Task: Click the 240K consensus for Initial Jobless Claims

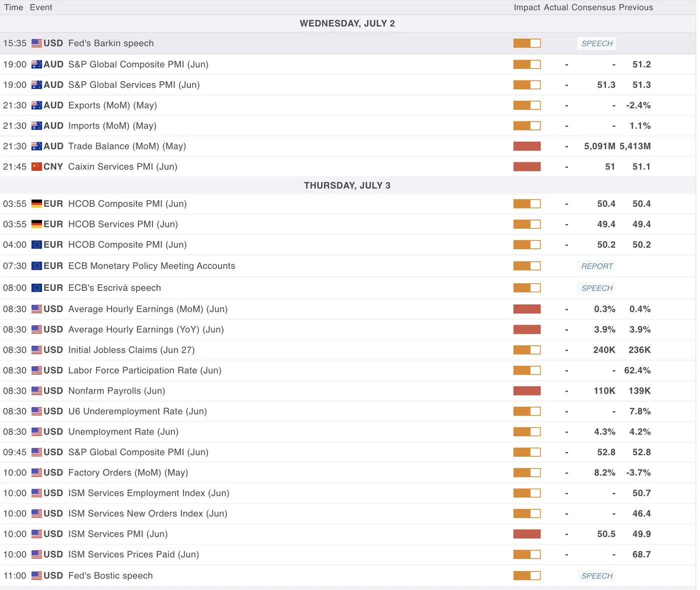Action: click(604, 350)
